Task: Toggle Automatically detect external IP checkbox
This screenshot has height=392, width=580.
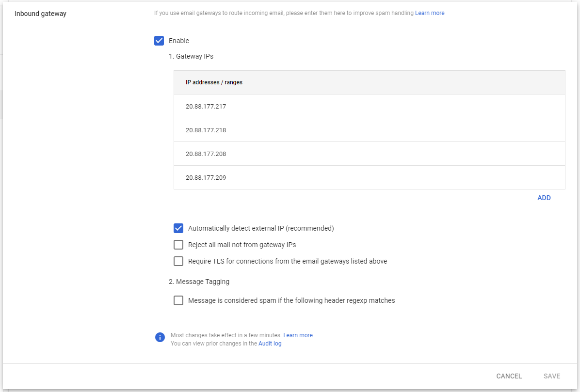Action: tap(178, 228)
